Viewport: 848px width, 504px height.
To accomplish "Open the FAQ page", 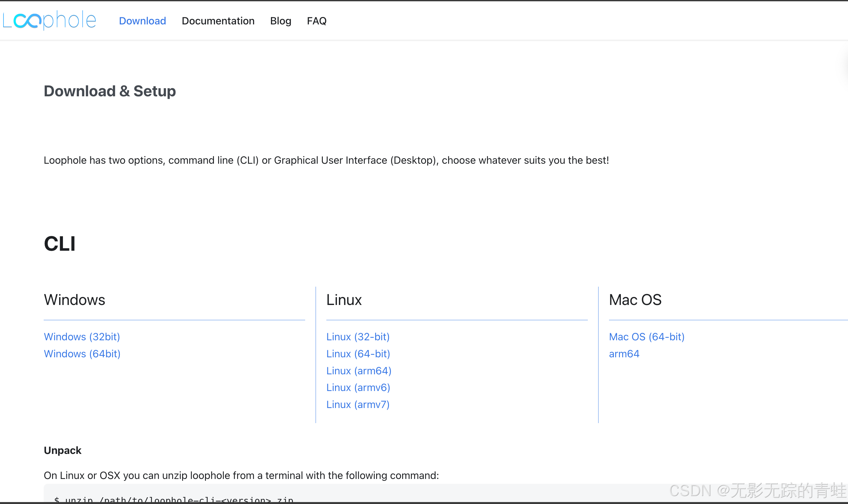I will pyautogui.click(x=316, y=21).
